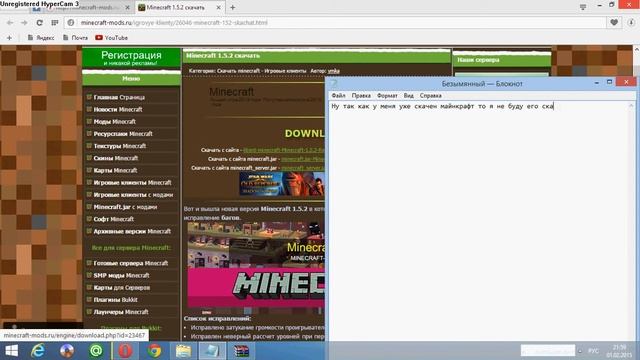Open Minecraft.jar с модами link
640x360 pixels.
click(125, 207)
